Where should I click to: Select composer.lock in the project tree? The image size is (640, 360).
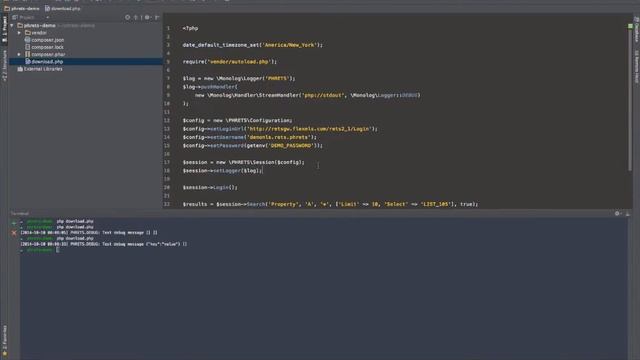point(47,47)
